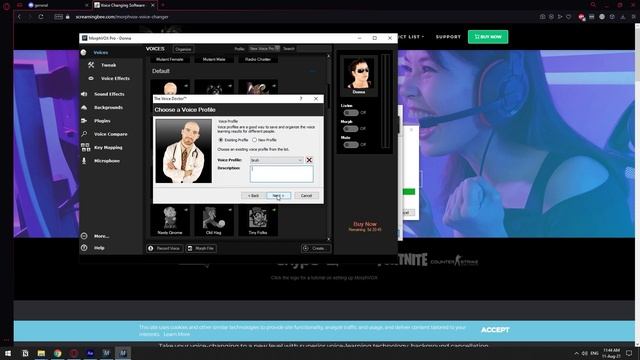The height and width of the screenshot is (360, 640).
Task: Select the New Profile radio button
Action: click(x=254, y=140)
